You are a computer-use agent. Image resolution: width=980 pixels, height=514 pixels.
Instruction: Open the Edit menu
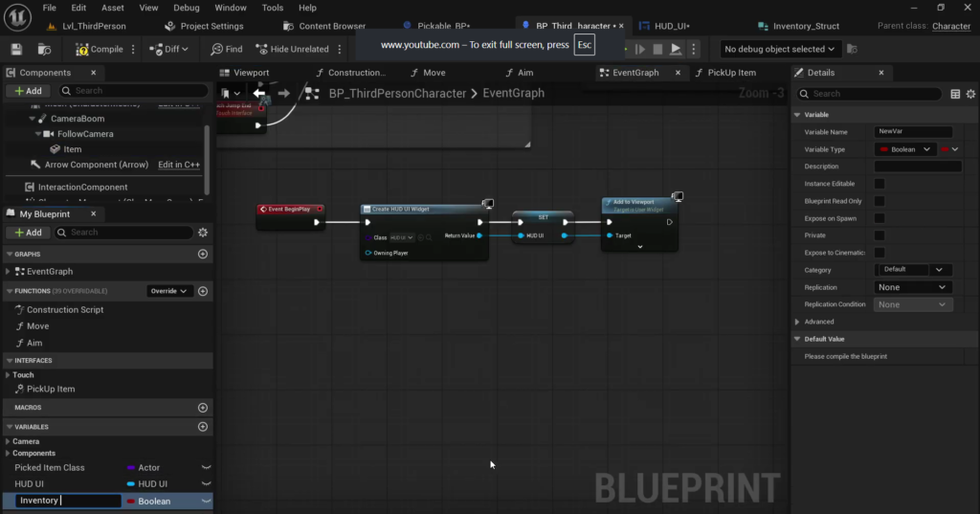pos(78,8)
